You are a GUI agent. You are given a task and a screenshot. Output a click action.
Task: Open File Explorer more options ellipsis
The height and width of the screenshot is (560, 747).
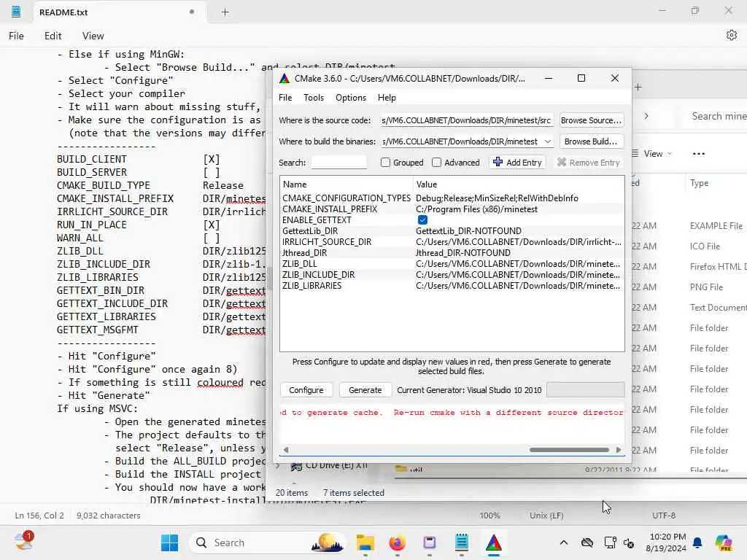coord(698,154)
